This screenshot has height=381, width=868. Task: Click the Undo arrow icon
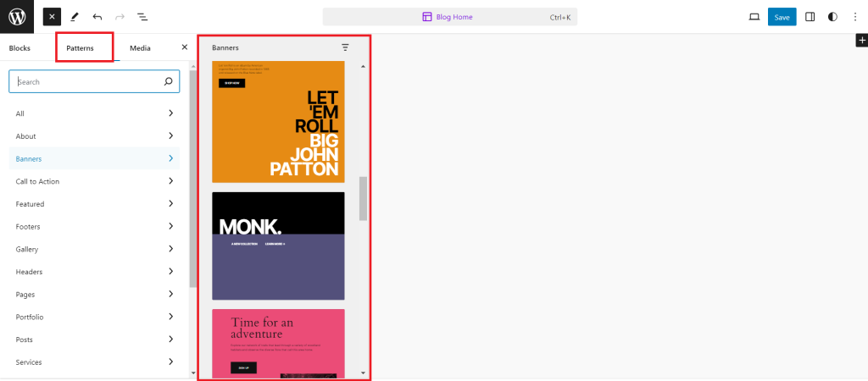(97, 17)
